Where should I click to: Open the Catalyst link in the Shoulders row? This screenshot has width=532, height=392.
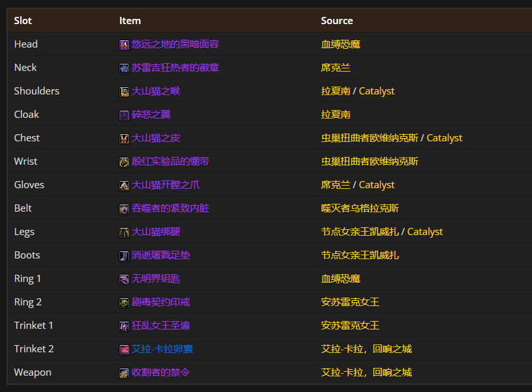pyautogui.click(x=376, y=91)
